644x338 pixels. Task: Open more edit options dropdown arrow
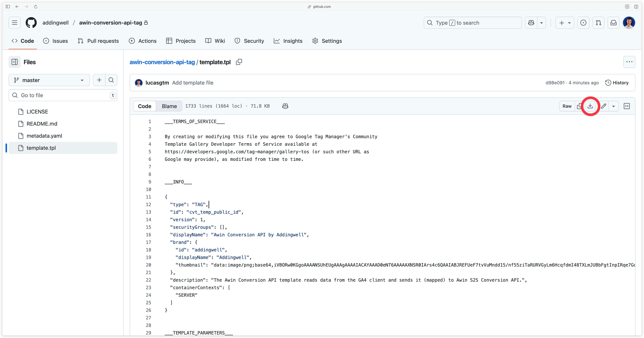614,106
